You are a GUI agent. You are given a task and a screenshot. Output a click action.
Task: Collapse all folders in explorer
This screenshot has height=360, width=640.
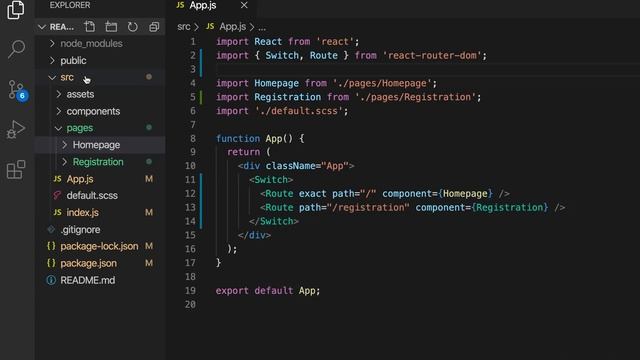coord(154,27)
